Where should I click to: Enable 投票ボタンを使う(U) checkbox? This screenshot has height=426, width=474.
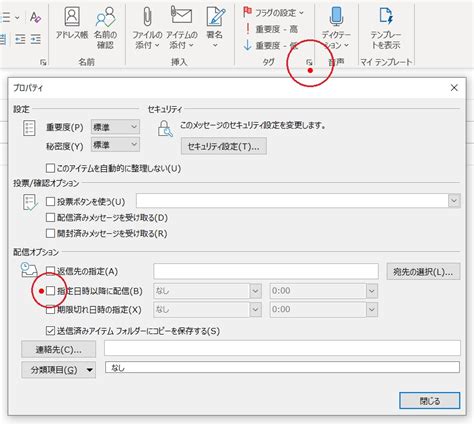[x=50, y=201]
